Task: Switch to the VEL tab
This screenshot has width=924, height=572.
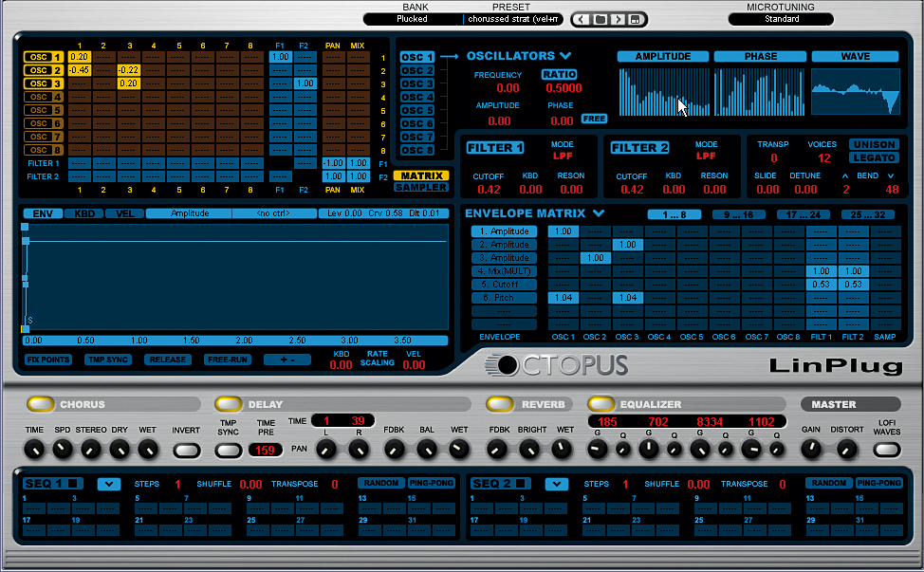Action: point(124,213)
